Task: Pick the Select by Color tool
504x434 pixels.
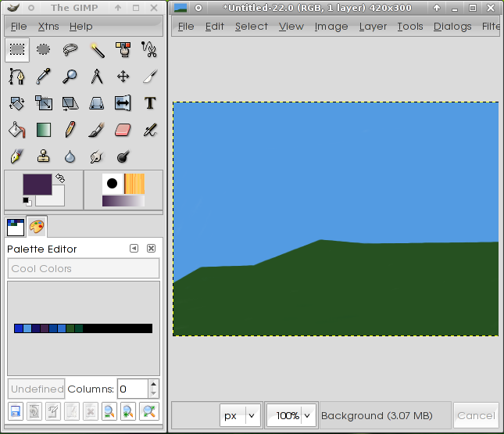Action: (x=123, y=50)
